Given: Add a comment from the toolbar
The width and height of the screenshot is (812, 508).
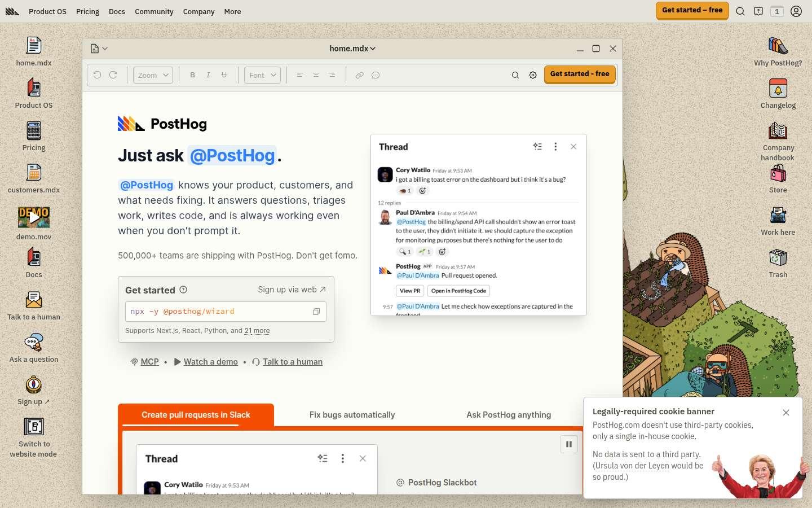Looking at the screenshot, I should (375, 75).
